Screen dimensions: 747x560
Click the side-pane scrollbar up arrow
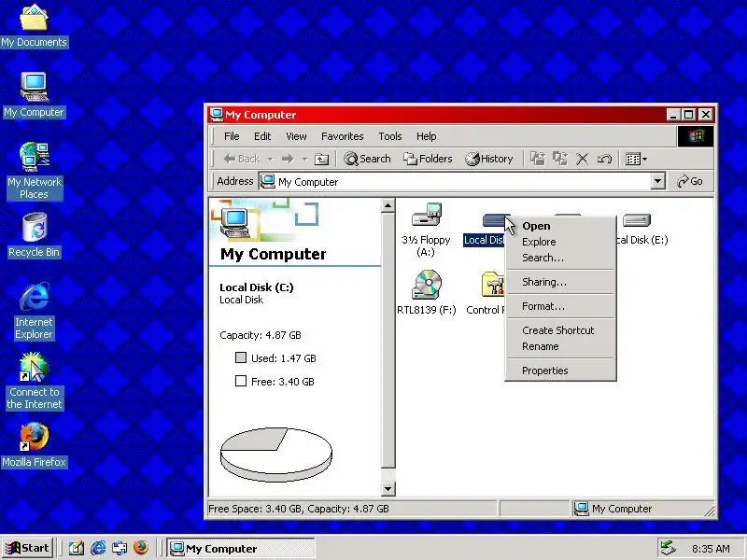(388, 205)
